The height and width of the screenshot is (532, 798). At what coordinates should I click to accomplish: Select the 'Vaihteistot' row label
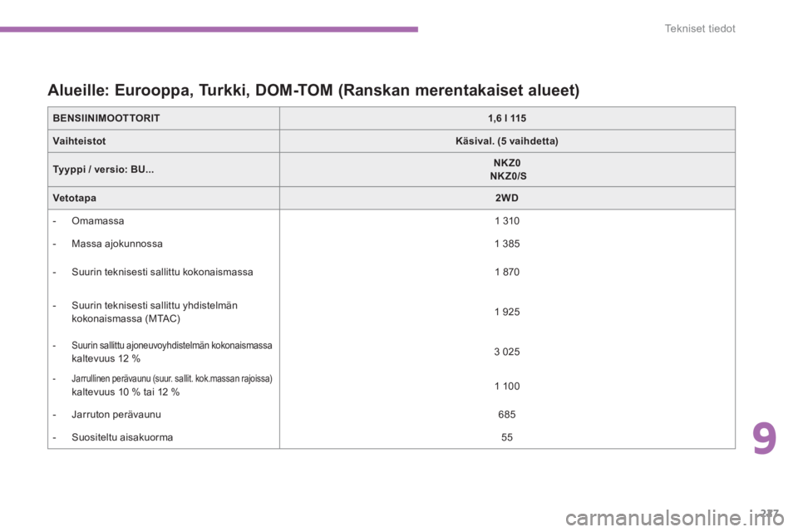(79, 141)
